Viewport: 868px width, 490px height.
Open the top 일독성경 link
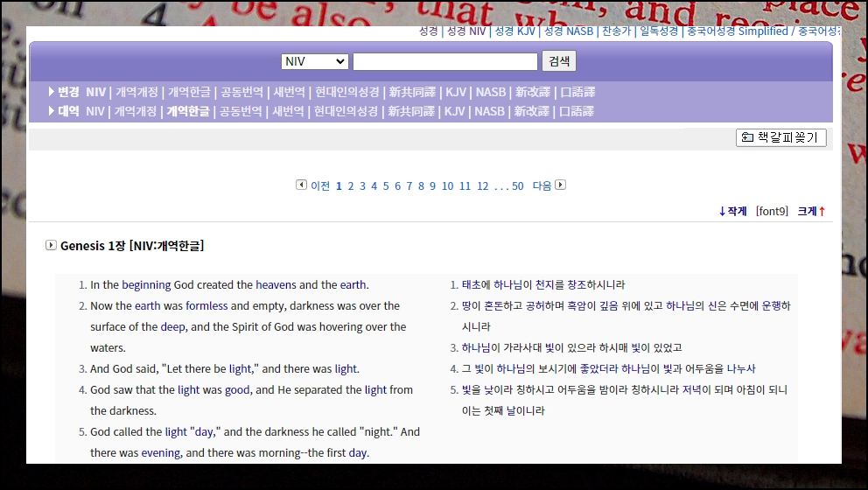tap(659, 31)
